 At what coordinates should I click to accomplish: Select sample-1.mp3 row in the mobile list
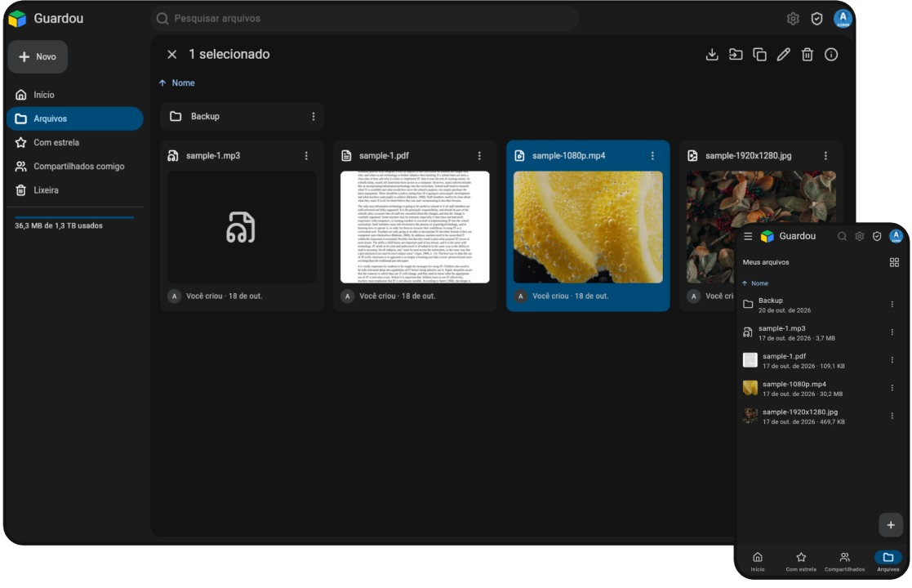822,332
